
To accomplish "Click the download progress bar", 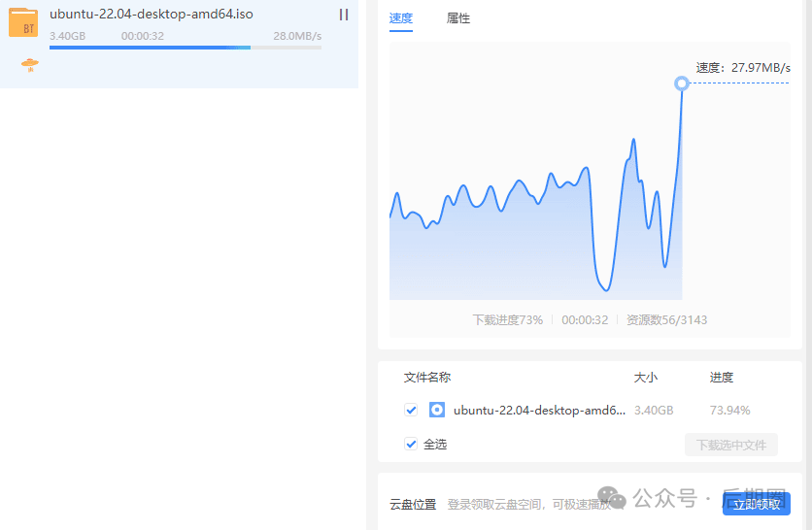I will [x=186, y=48].
